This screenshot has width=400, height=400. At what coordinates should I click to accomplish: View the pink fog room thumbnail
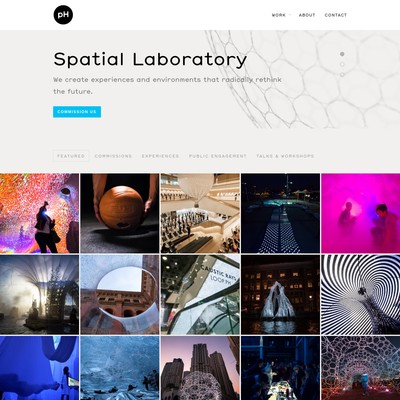click(361, 213)
